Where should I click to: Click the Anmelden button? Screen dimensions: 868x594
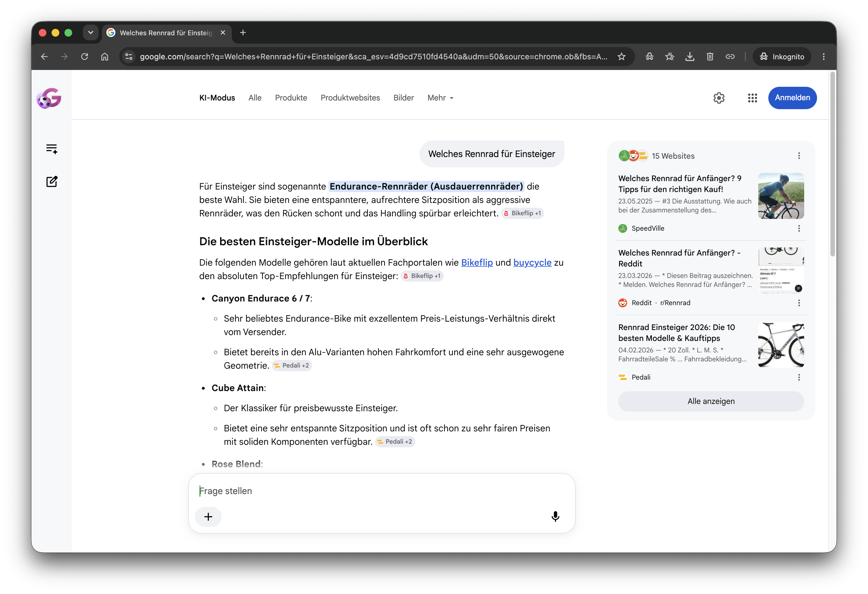792,98
